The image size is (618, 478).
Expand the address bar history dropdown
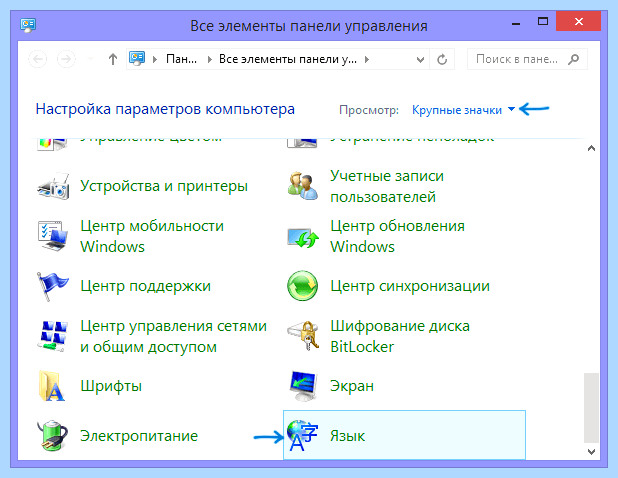coord(421,60)
